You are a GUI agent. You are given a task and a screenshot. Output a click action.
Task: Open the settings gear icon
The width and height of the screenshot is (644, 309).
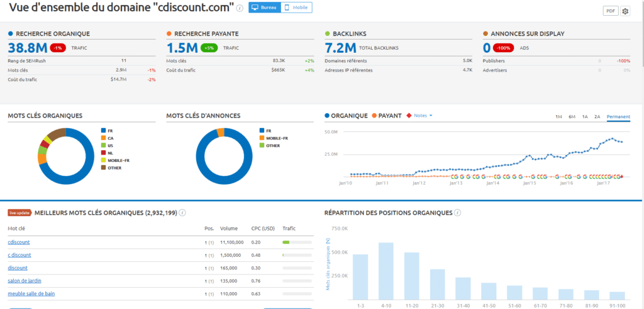pyautogui.click(x=625, y=11)
